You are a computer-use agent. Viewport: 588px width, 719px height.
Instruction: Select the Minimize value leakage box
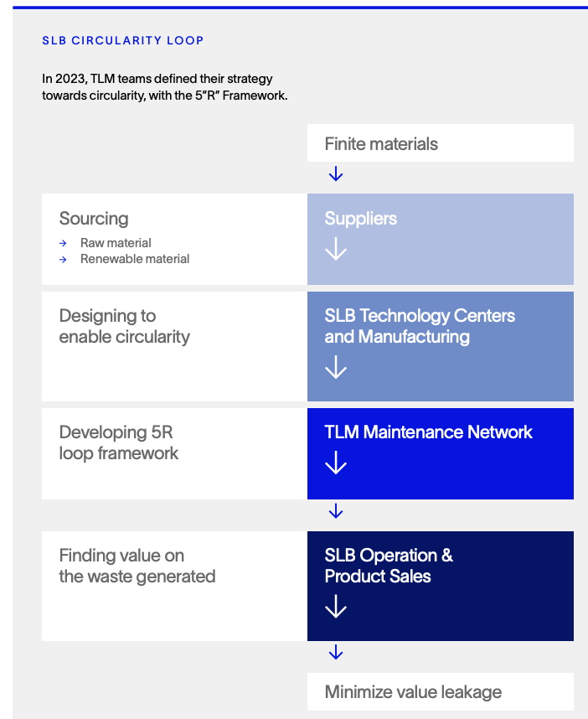(x=441, y=691)
